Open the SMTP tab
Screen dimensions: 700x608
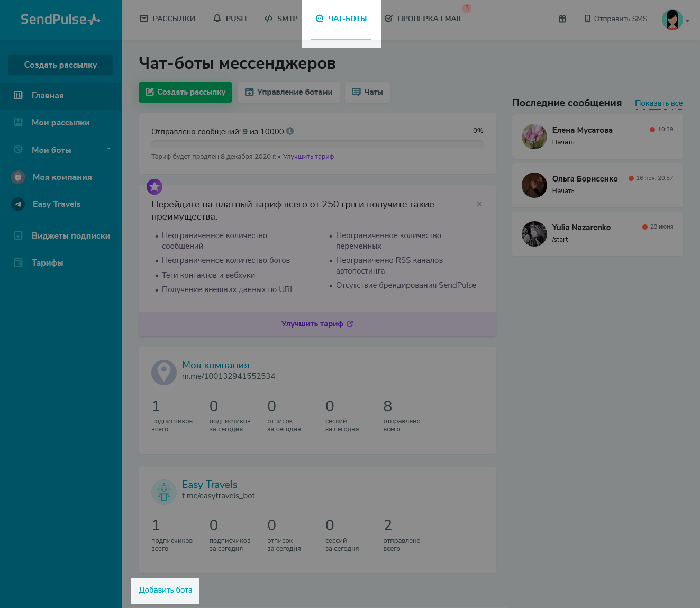tap(281, 19)
